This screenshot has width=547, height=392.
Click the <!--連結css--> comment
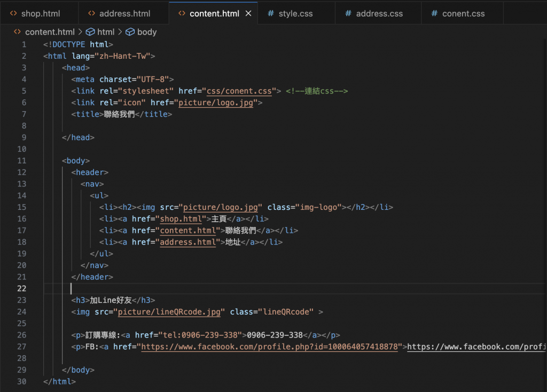coord(317,91)
